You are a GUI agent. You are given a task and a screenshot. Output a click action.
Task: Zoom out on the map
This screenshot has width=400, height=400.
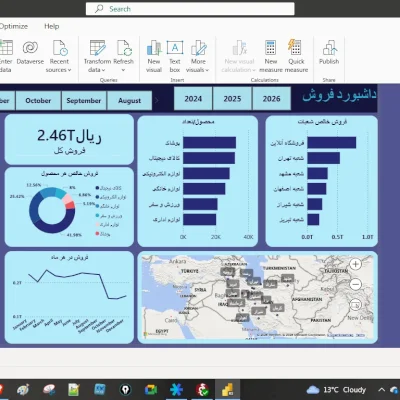[x=356, y=284]
